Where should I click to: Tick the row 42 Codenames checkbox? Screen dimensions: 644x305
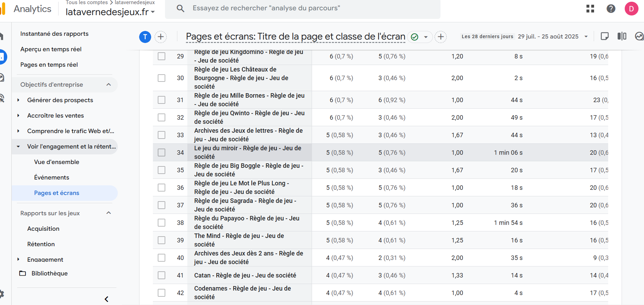(162, 293)
